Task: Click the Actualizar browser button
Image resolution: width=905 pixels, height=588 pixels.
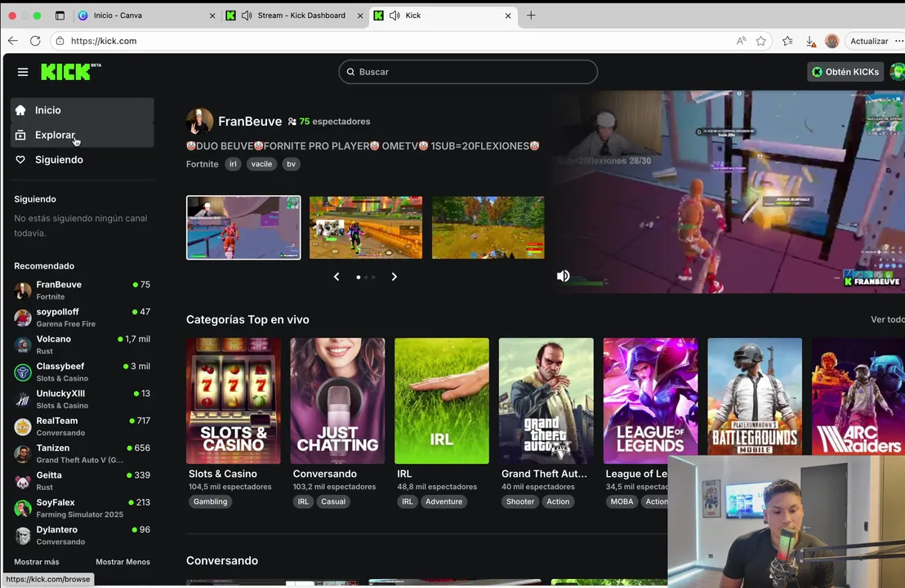Action: (x=868, y=41)
